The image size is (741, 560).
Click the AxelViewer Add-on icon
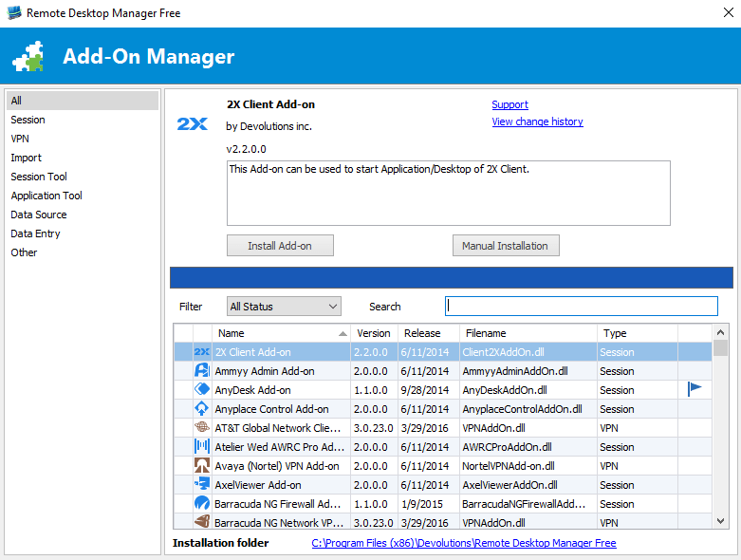[x=202, y=485]
